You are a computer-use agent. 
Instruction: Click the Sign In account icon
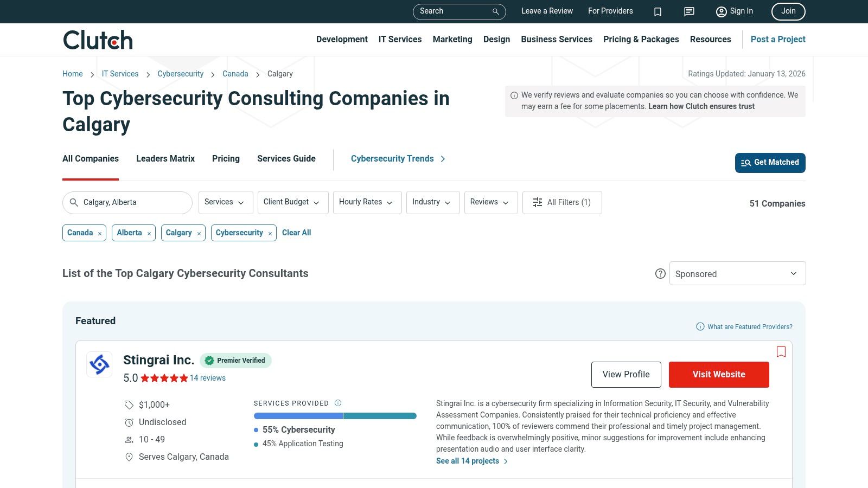point(721,11)
